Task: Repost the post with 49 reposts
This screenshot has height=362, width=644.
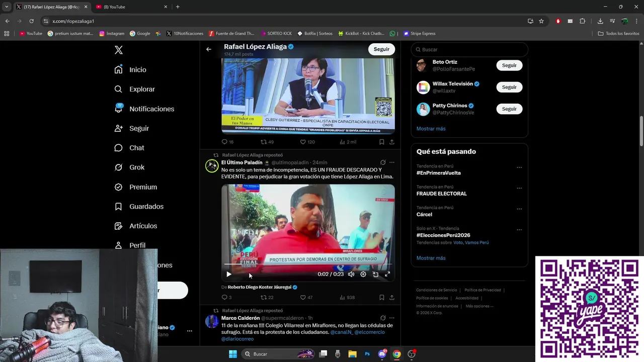Action: [267, 142]
